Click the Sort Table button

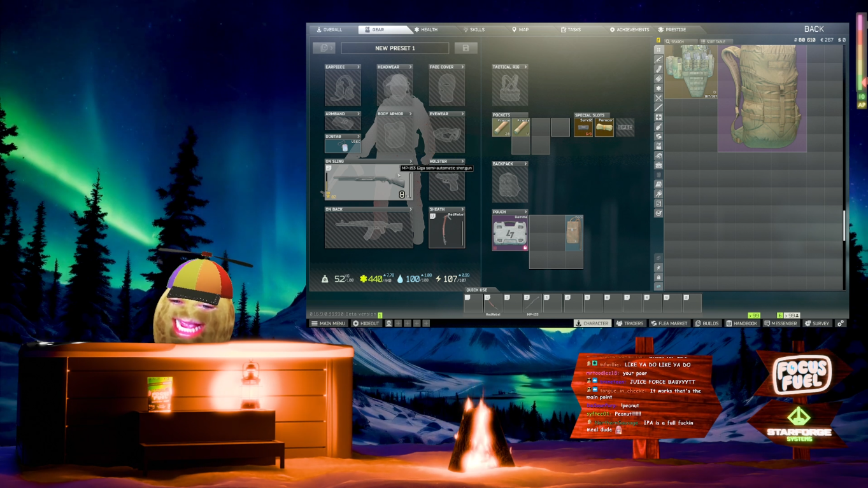point(716,41)
